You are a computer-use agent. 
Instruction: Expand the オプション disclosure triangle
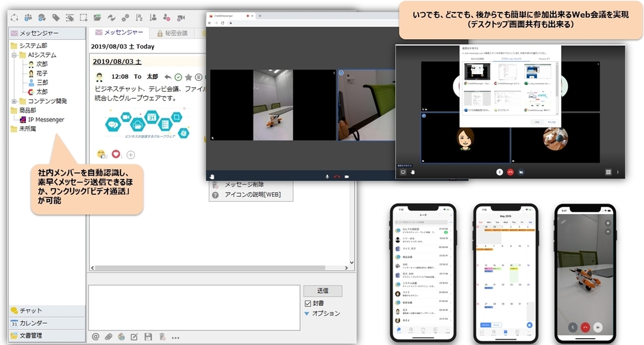[307, 313]
